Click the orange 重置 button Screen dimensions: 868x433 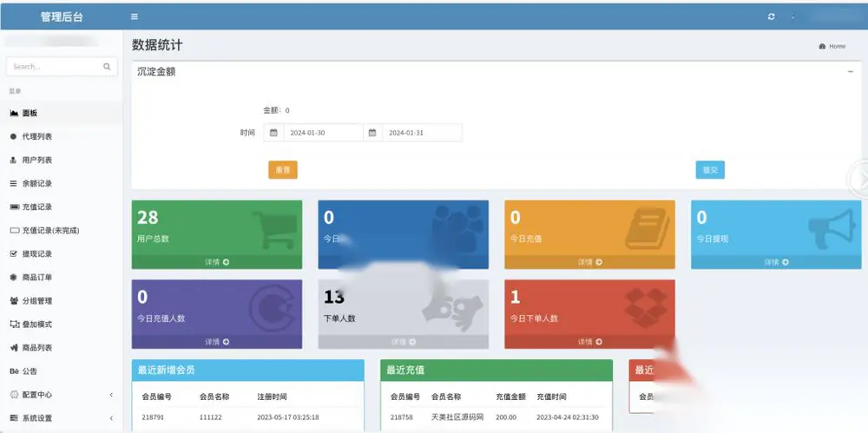click(283, 170)
